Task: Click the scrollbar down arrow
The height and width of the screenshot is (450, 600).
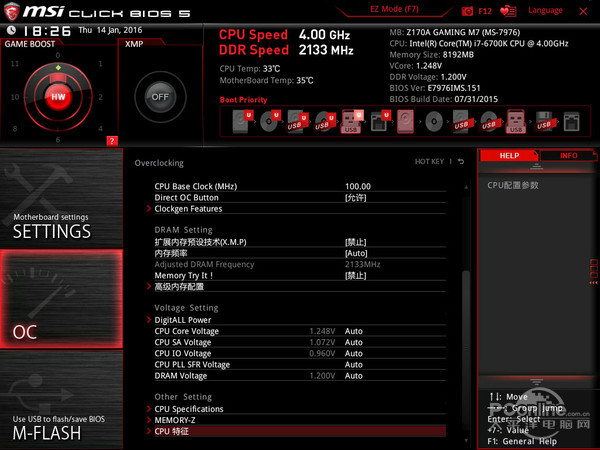Action: [466, 441]
